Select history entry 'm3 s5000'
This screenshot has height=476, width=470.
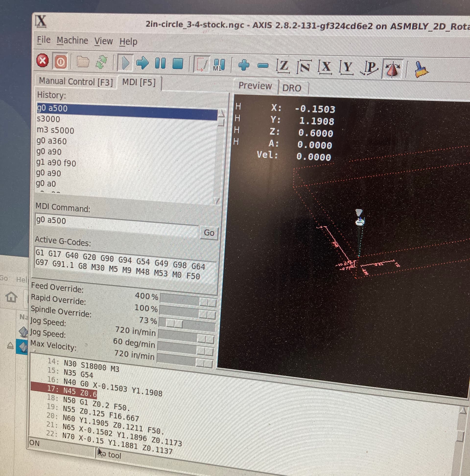(x=55, y=130)
